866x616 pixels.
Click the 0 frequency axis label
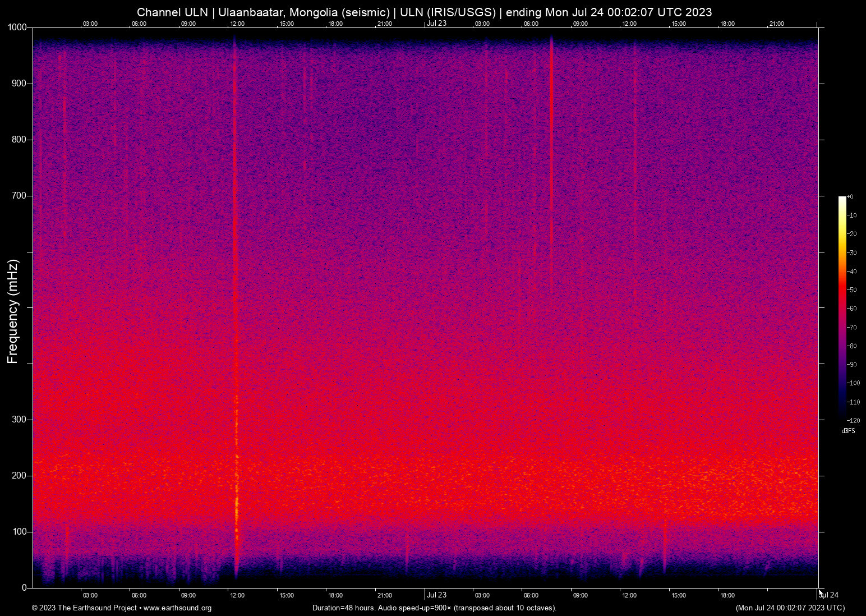click(x=24, y=588)
